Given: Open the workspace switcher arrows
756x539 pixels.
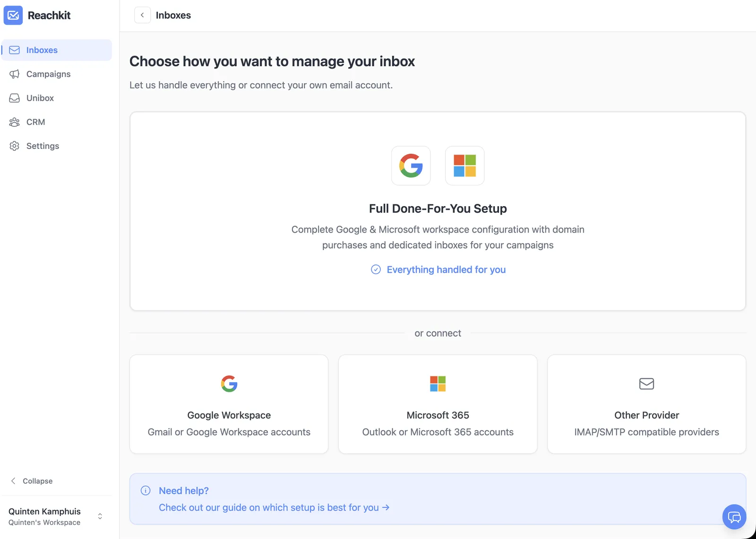Looking at the screenshot, I should [x=100, y=516].
